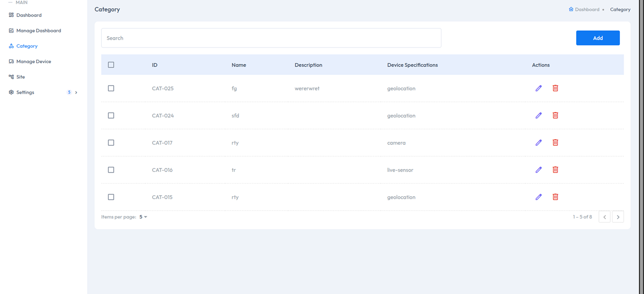Image resolution: width=644 pixels, height=294 pixels.
Task: Click the pencil icon in CAT-017 row
Action: tap(539, 143)
